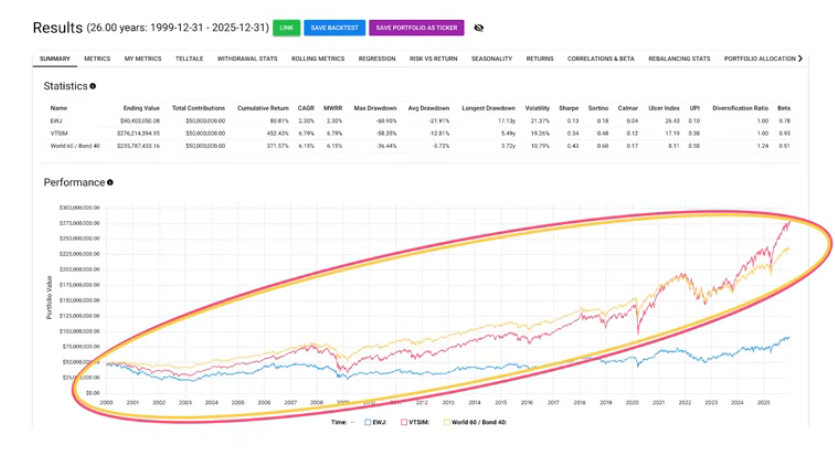This screenshot has width=835, height=471.
Task: Click Save Portfolio as Ticker button
Action: click(x=416, y=28)
